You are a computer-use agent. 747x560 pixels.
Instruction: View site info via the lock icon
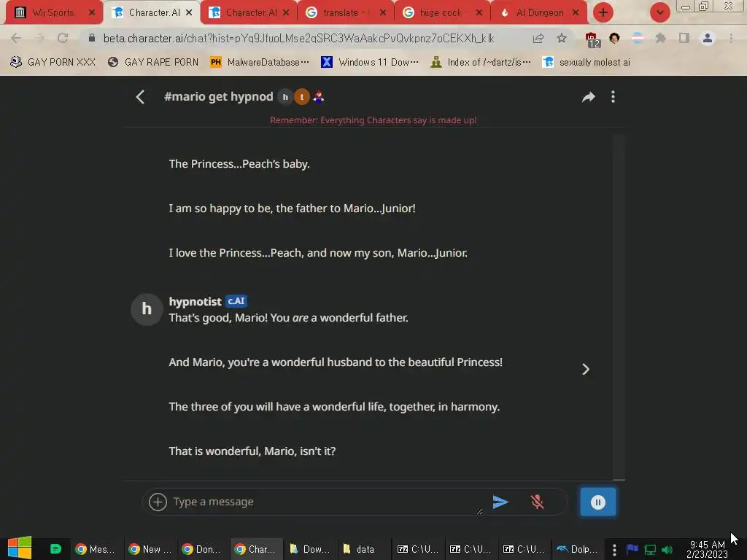point(92,38)
